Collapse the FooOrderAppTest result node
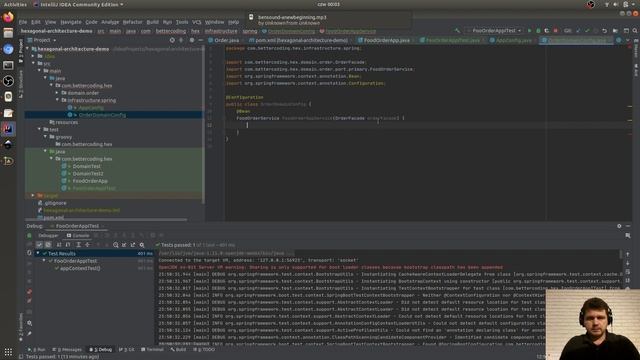 [44, 261]
